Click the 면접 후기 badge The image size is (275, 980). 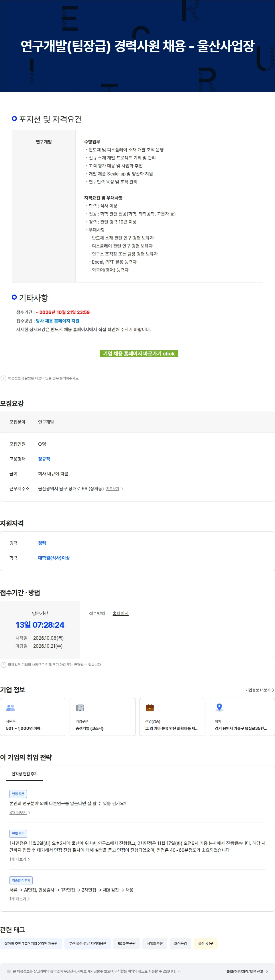(x=18, y=833)
